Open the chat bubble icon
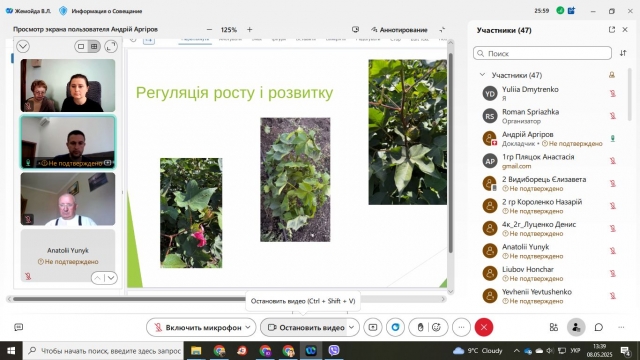Screen dimensions: 640x360 pyautogui.click(x=599, y=327)
